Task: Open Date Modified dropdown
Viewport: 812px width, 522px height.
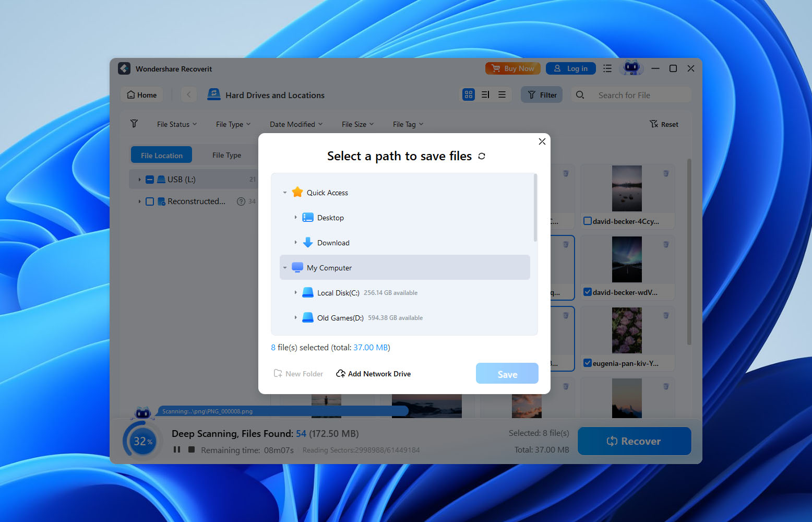Action: (x=296, y=124)
